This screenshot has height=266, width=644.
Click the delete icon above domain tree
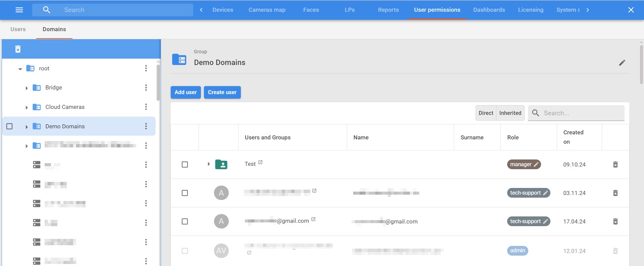coord(18,49)
